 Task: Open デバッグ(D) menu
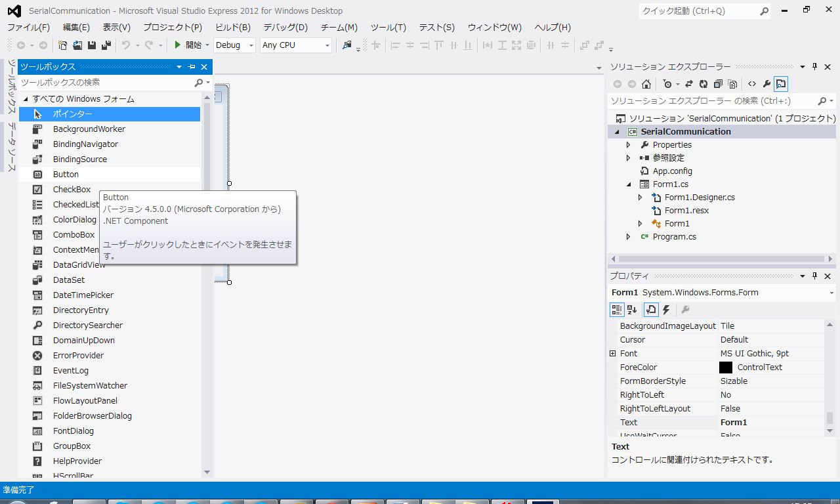(x=285, y=27)
